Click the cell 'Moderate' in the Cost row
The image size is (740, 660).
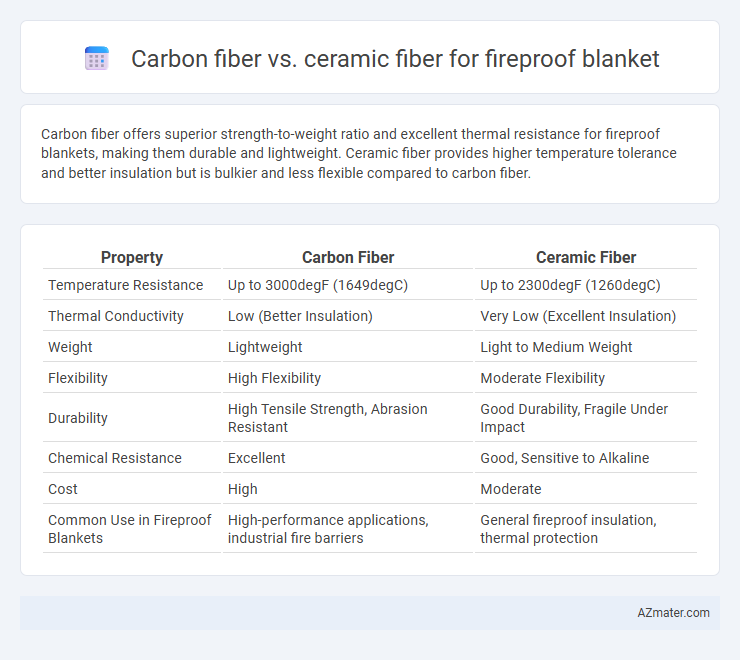pos(511,489)
